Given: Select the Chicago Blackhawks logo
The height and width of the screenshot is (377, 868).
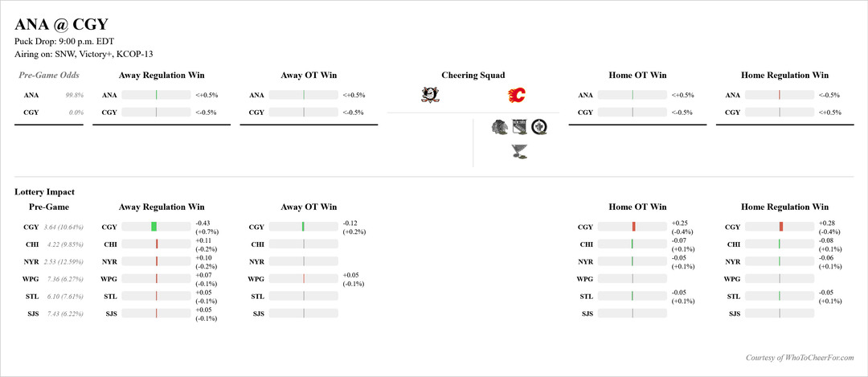Looking at the screenshot, I should [499, 126].
